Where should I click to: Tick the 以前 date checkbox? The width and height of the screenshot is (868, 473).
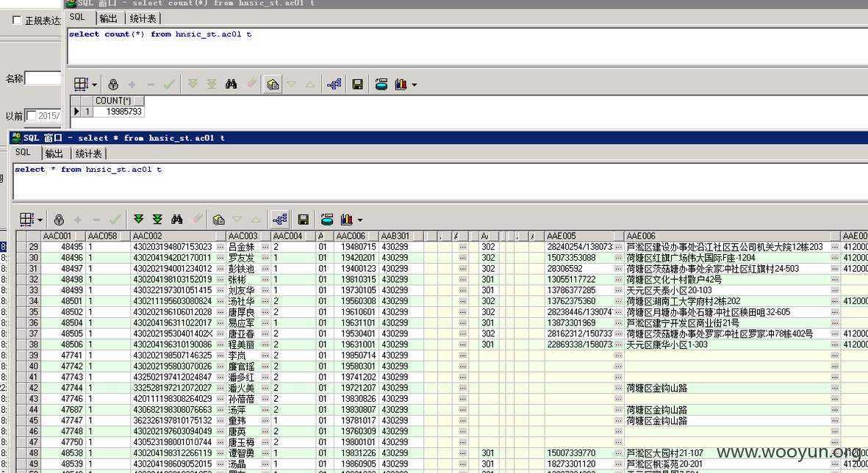(x=31, y=115)
